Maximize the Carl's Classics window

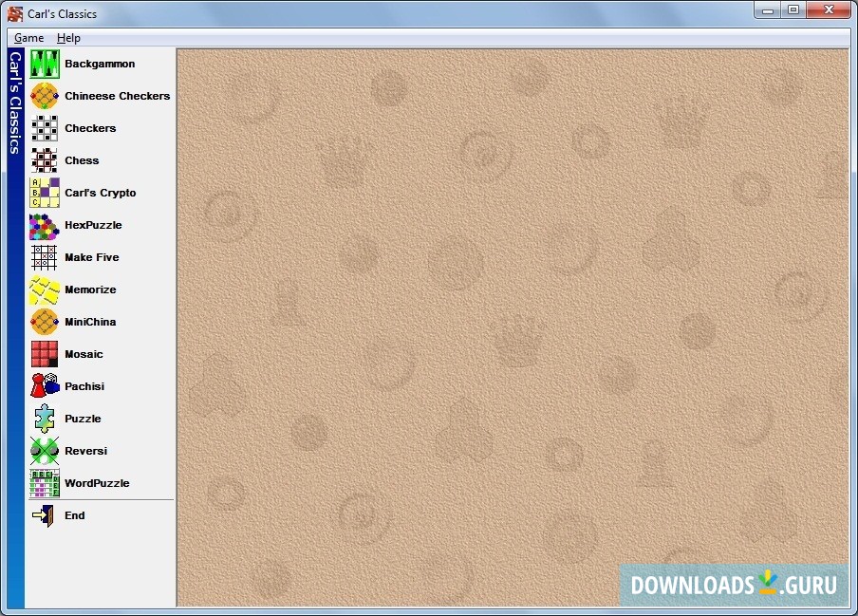coord(793,9)
